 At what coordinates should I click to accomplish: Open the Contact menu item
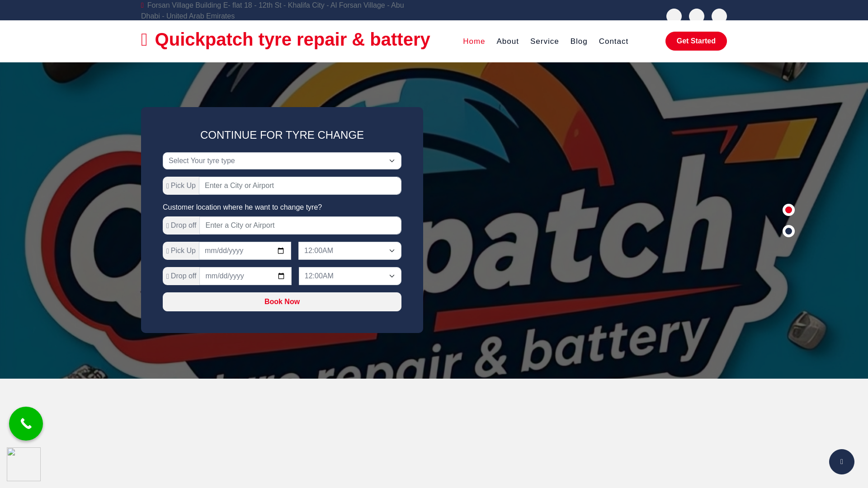[613, 42]
